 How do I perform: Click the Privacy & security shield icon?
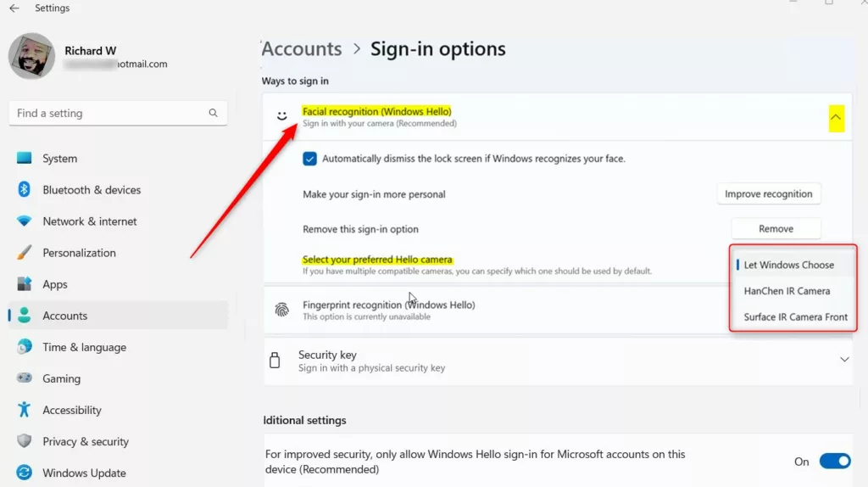[25, 441]
